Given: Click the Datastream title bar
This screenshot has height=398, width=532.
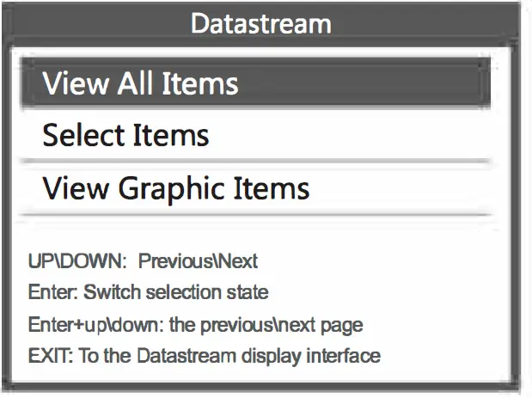Looking at the screenshot, I should (260, 22).
